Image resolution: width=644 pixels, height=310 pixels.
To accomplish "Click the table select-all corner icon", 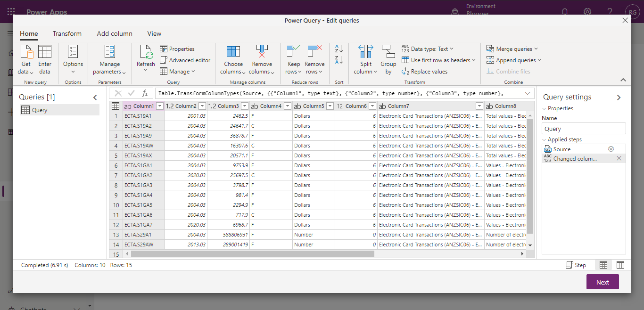I will 116,106.
